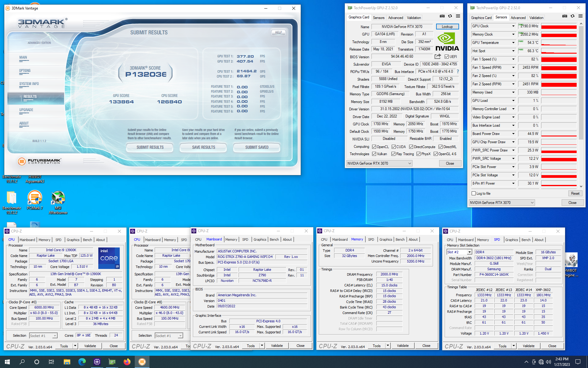Toggle the UEFI checkbox in GPU-Z
588x368 pixels.
447,57
